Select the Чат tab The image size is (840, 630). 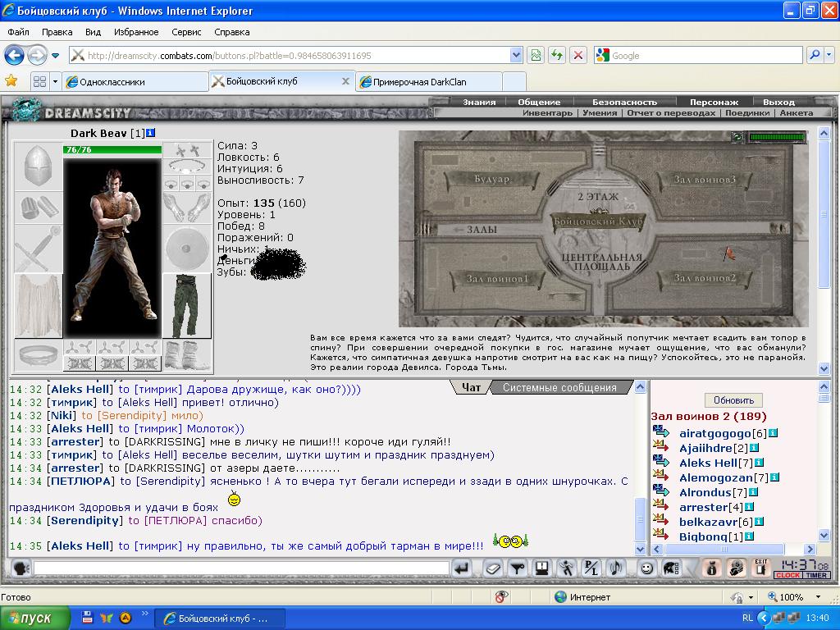(472, 387)
